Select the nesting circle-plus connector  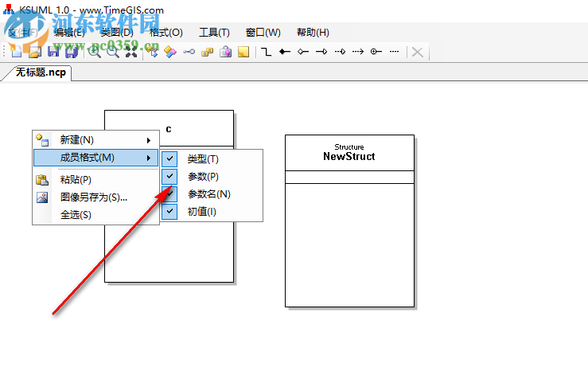[x=376, y=52]
